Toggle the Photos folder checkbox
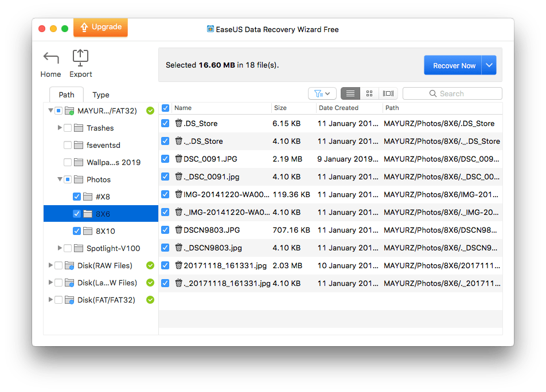This screenshot has width=546, height=392. (x=68, y=179)
